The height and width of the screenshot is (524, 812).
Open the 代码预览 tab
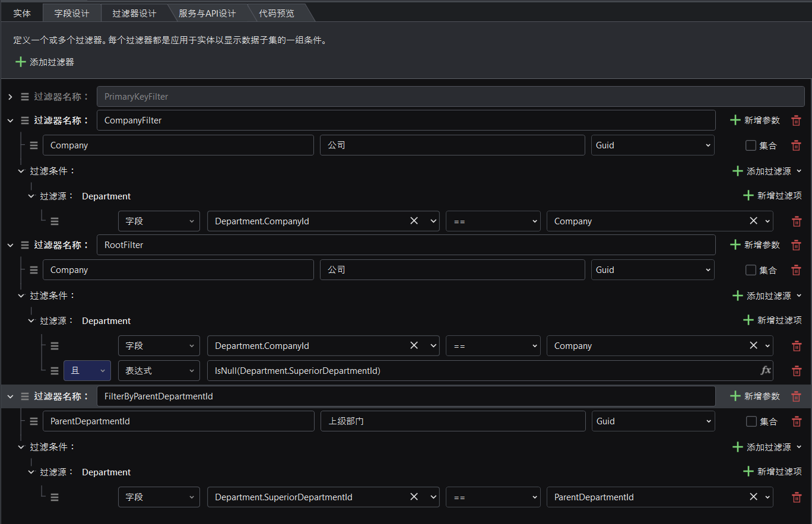[277, 13]
